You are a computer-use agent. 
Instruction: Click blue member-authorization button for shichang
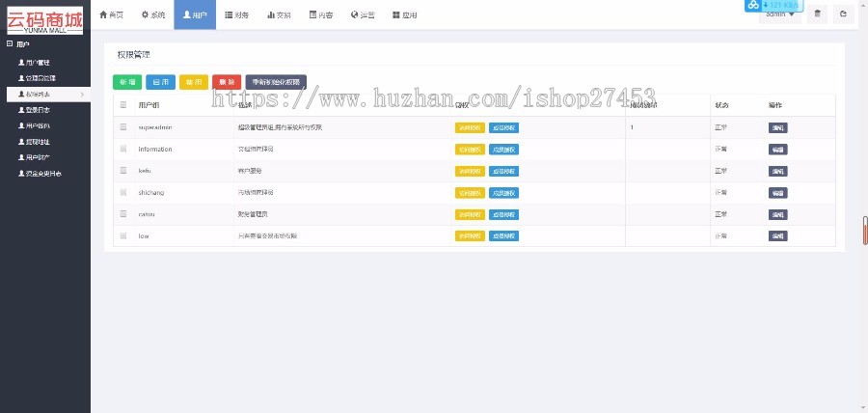[503, 193]
